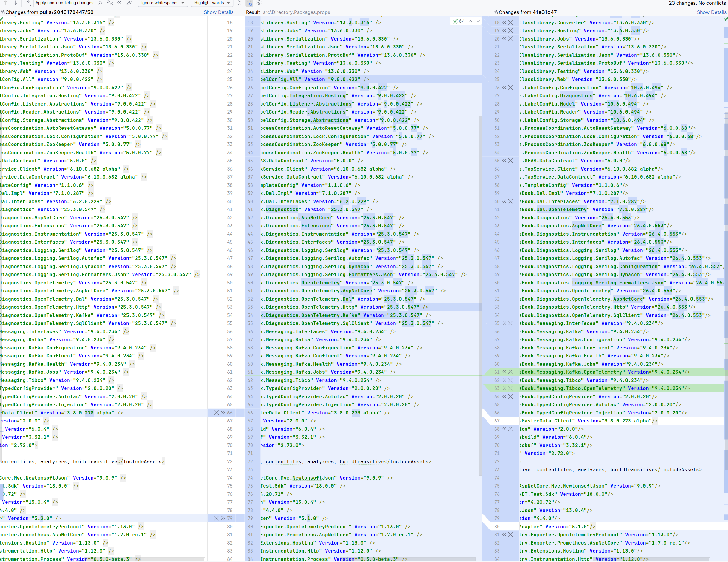
Task: Open the Highlight words dropdown
Action: (212, 3)
